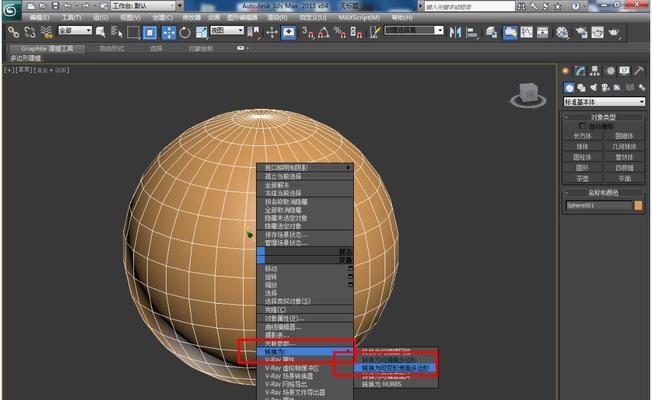The width and height of the screenshot is (652, 400).
Task: Click the Sphere001 object name field
Action: coord(598,205)
